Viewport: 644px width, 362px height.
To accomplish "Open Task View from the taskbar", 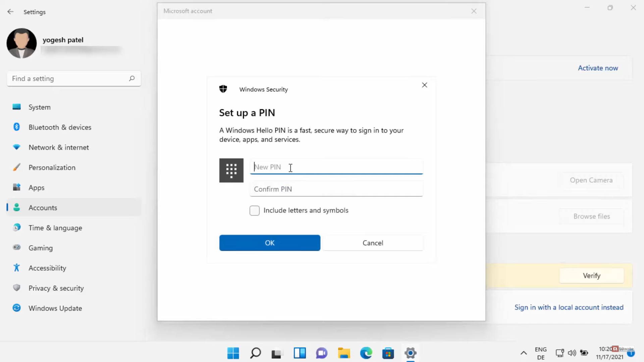I will [277, 353].
